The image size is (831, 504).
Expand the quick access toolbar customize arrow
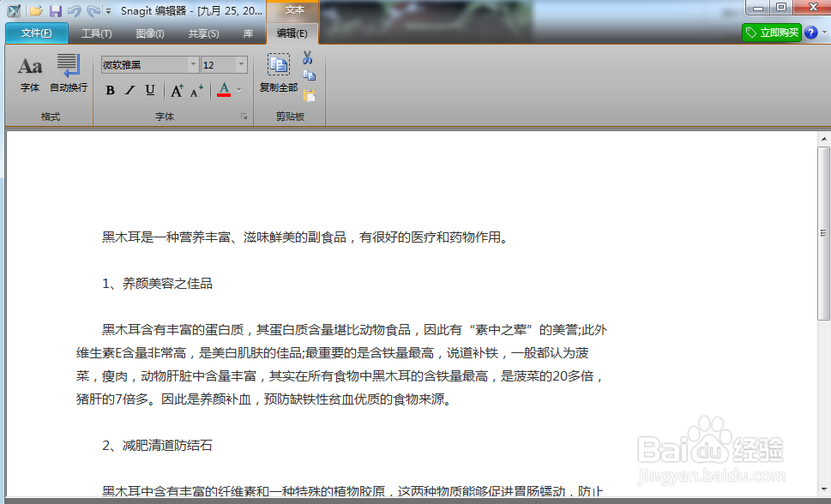(x=107, y=11)
